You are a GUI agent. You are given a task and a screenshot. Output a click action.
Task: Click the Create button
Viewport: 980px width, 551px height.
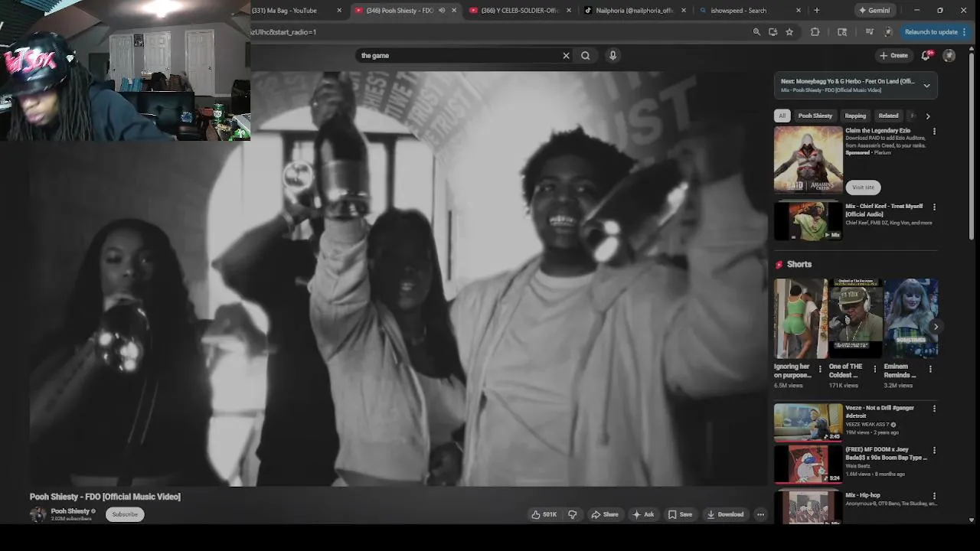[893, 55]
